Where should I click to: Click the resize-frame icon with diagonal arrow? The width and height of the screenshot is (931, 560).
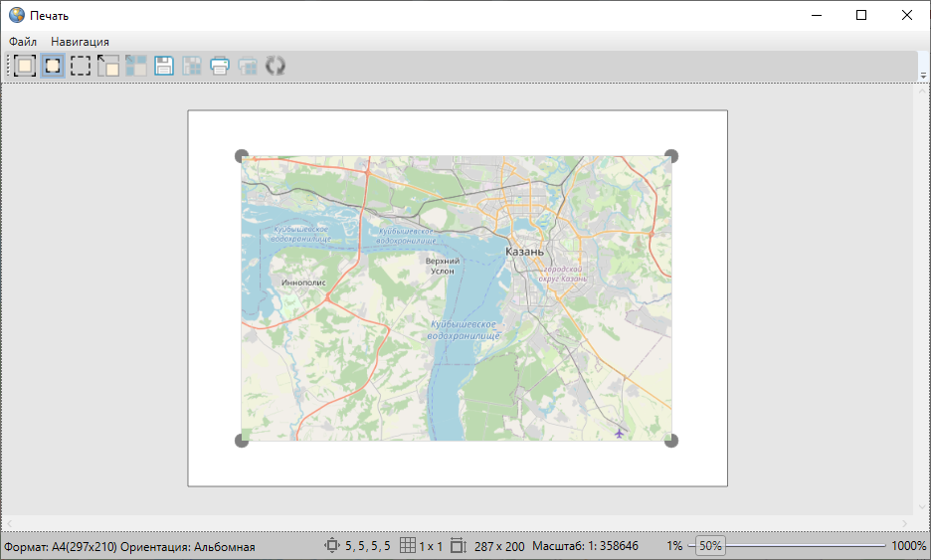click(108, 67)
